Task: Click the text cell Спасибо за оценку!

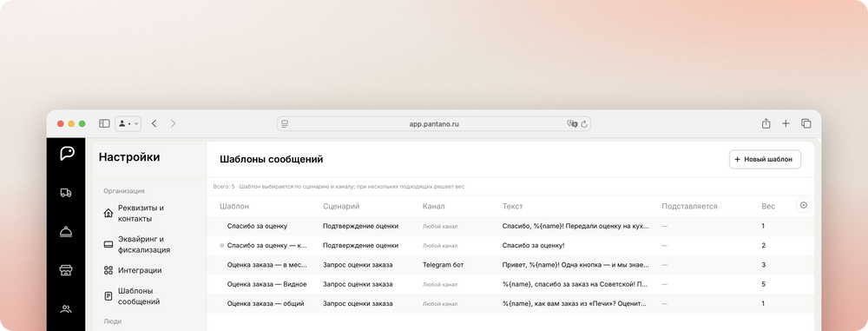Action: tap(533, 245)
